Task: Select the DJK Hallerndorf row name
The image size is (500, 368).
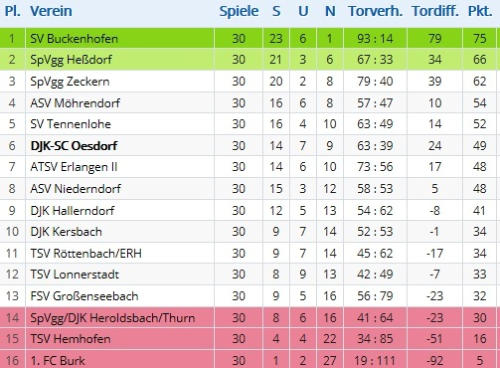Action: click(x=72, y=211)
